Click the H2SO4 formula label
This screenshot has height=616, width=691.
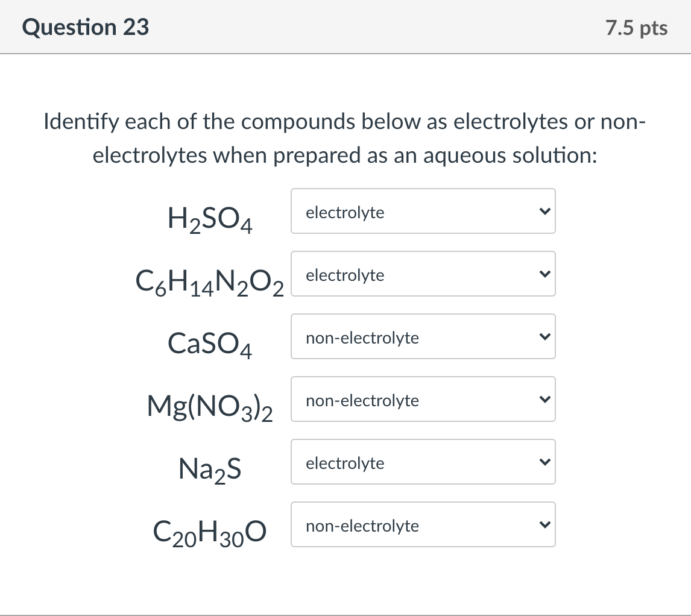click(210, 218)
